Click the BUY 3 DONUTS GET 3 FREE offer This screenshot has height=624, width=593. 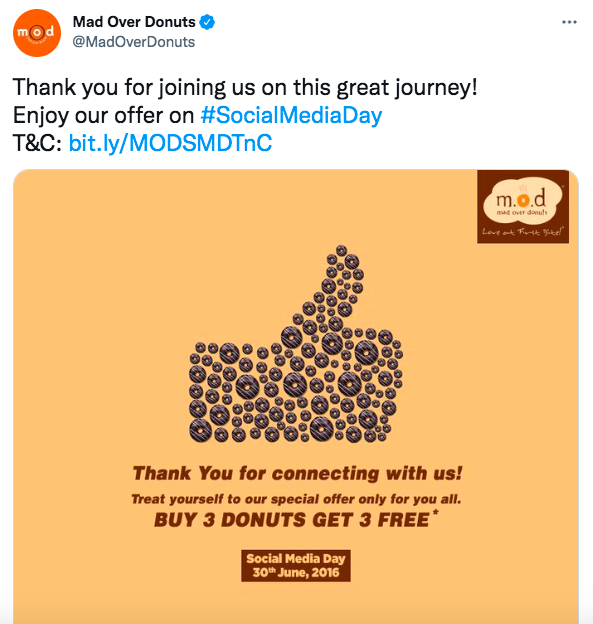(x=292, y=520)
